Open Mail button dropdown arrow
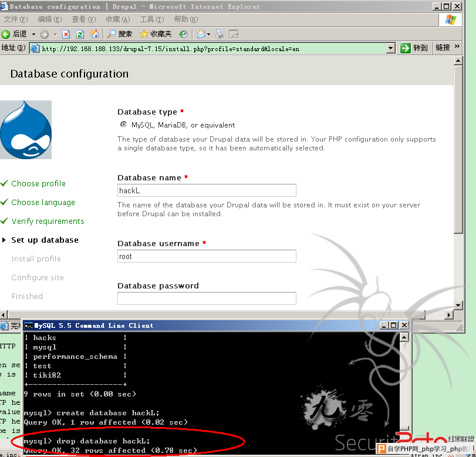Image resolution: width=476 pixels, height=457 pixels. [208, 34]
